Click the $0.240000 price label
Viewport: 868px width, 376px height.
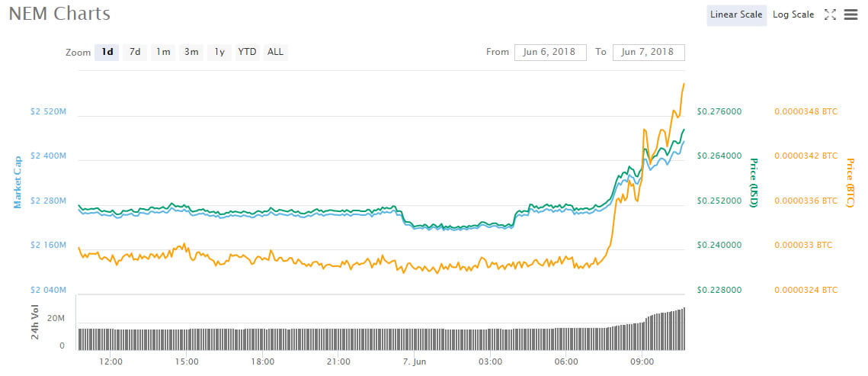pyautogui.click(x=719, y=245)
